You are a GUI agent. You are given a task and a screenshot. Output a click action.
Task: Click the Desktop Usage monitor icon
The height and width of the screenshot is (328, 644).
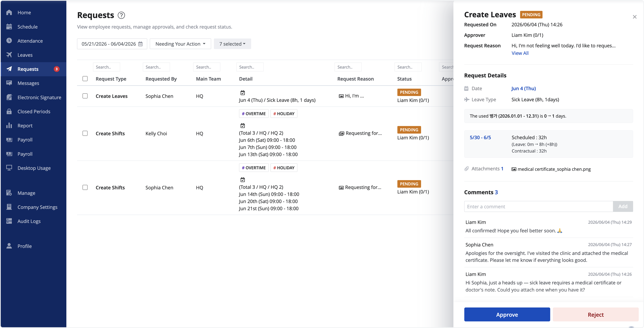click(x=9, y=168)
